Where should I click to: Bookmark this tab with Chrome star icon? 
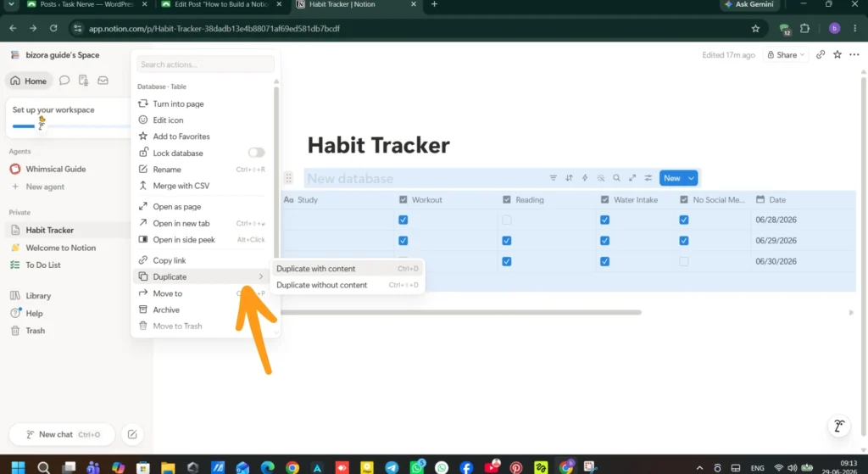[755, 28]
